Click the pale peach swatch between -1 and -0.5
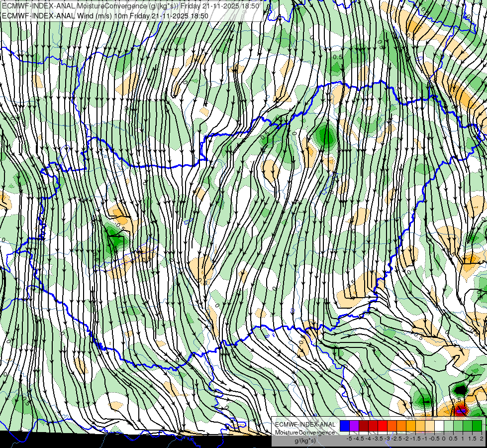Image resolution: width=487 pixels, height=448 pixels. [430, 426]
